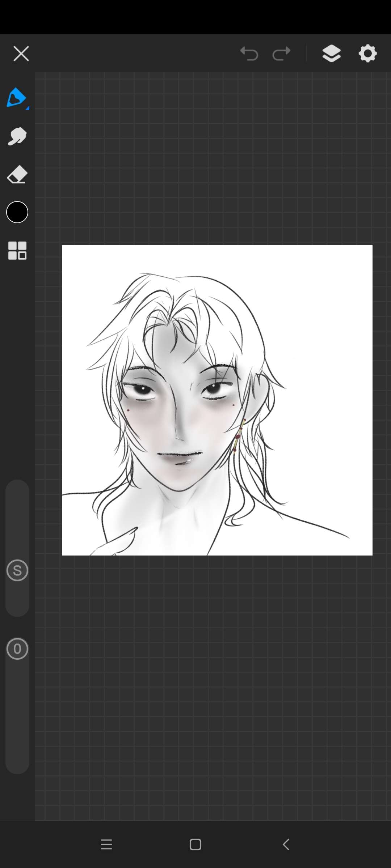Tap the bottom of the opacity slider track
Viewport: 391px width, 868px height.
pos(17,763)
